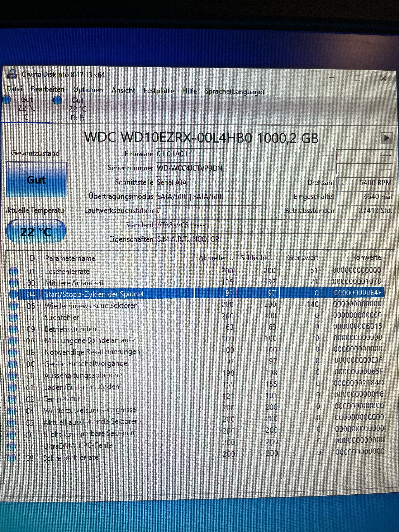The height and width of the screenshot is (532, 399).
Task: Click the status dot for Laden/Entladen-Zyklen
Action: click(x=12, y=387)
